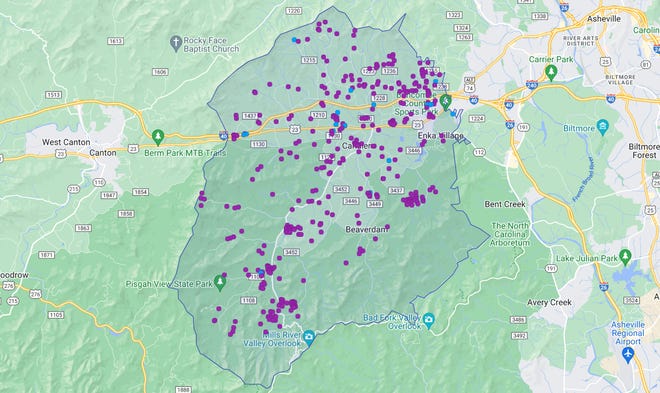Open the Biltmore landmark marker icon
660x393 pixels.
coord(603,127)
